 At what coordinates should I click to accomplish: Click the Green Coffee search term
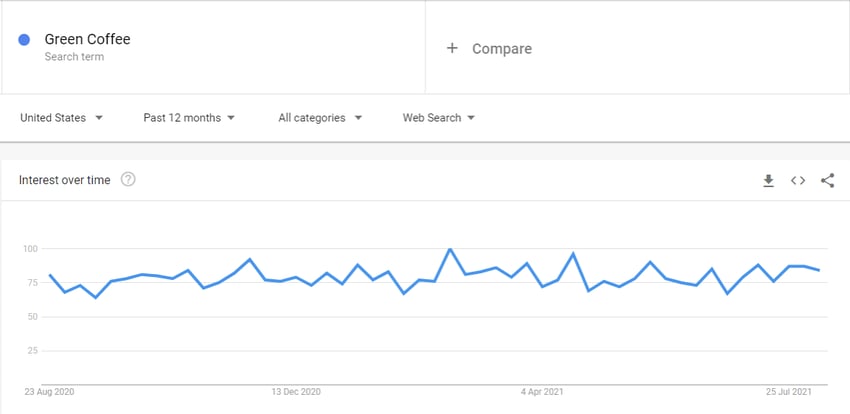click(x=87, y=39)
